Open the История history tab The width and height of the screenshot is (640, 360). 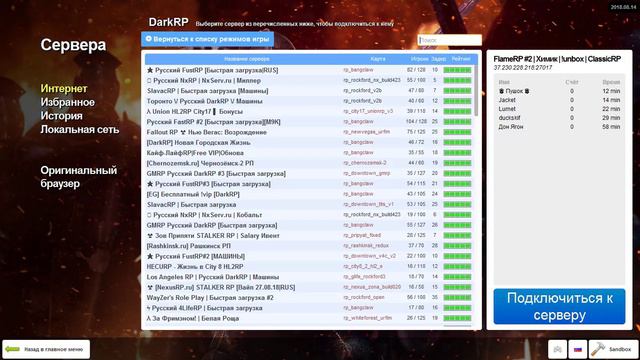pos(61,116)
